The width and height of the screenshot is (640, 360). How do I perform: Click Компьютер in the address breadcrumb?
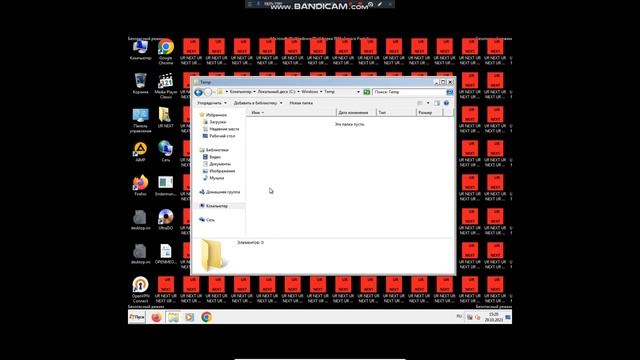tap(240, 92)
